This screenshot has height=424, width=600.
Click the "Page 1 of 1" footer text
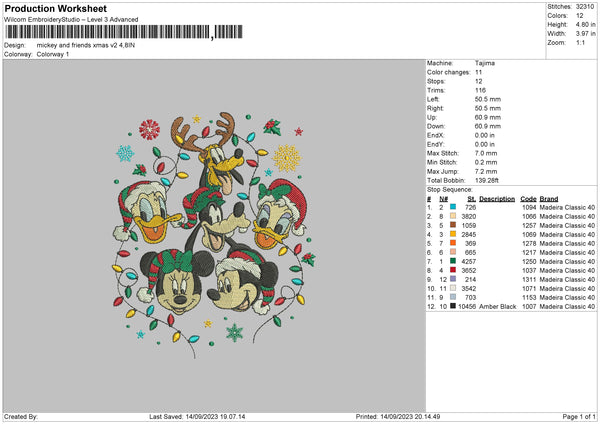(x=579, y=416)
